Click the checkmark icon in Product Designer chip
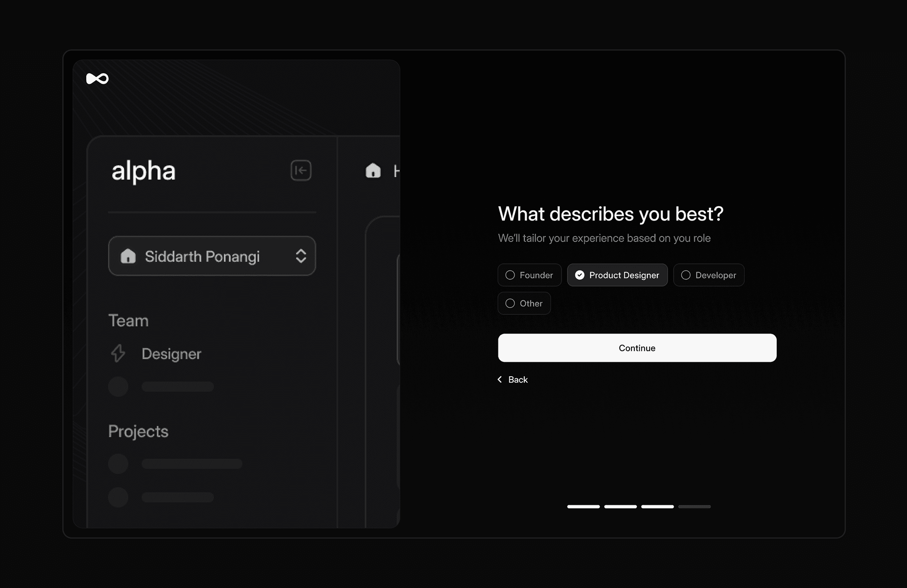The width and height of the screenshot is (907, 588). [x=580, y=275]
